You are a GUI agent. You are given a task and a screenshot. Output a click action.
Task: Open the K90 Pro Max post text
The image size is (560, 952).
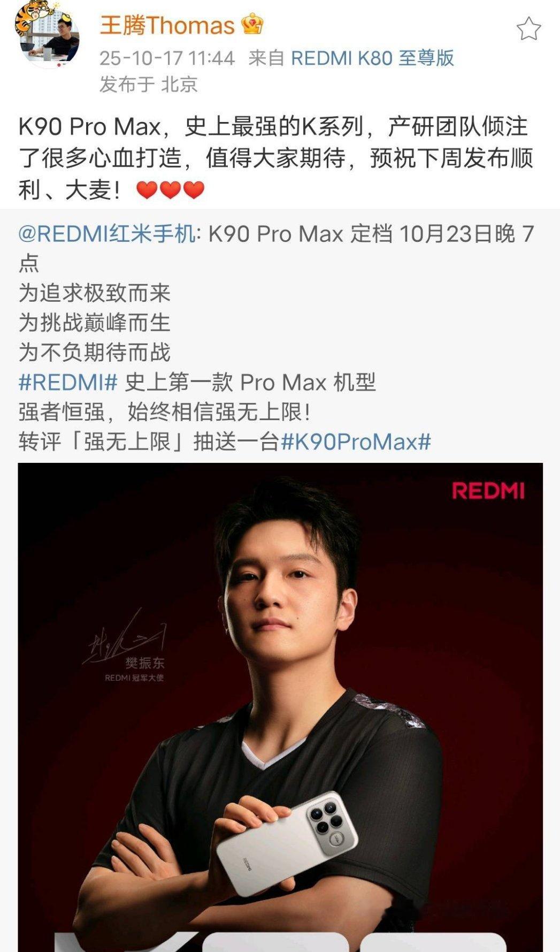[x=276, y=158]
